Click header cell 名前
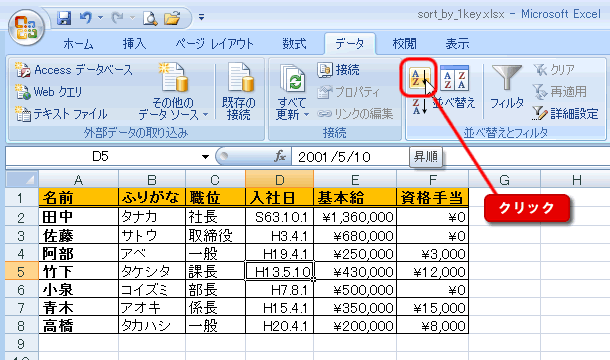 pyautogui.click(x=79, y=198)
